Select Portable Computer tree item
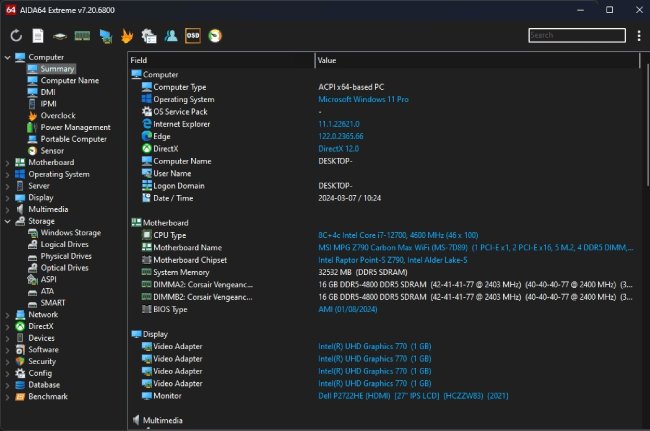 point(74,139)
